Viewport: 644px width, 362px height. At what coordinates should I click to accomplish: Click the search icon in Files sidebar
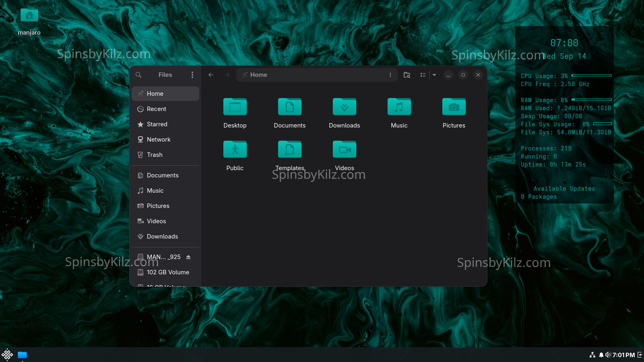click(x=138, y=75)
